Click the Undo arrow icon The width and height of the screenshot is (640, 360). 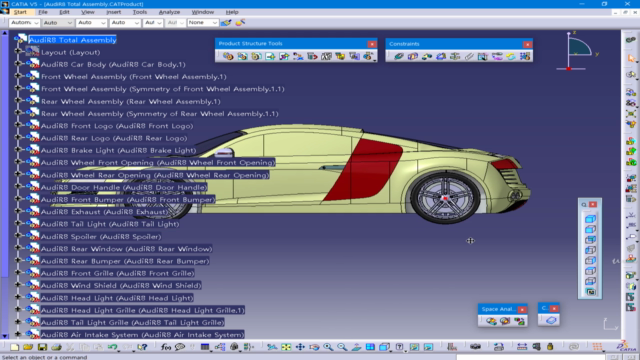[x=112, y=347]
